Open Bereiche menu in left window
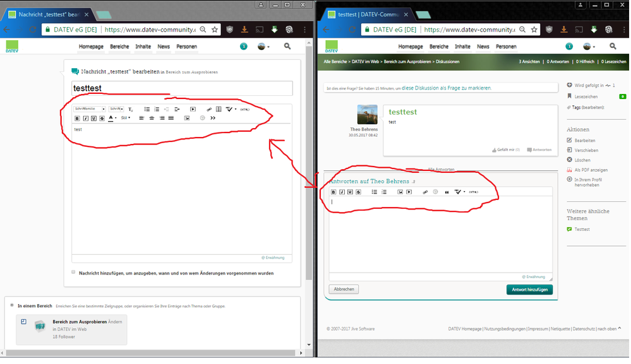The width and height of the screenshot is (631, 364). tap(119, 47)
